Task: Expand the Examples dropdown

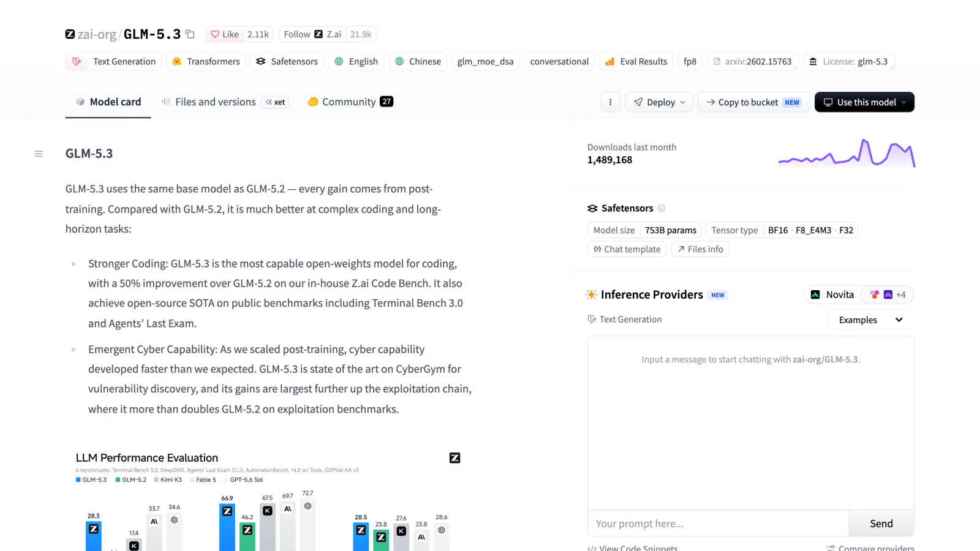Action: click(871, 320)
